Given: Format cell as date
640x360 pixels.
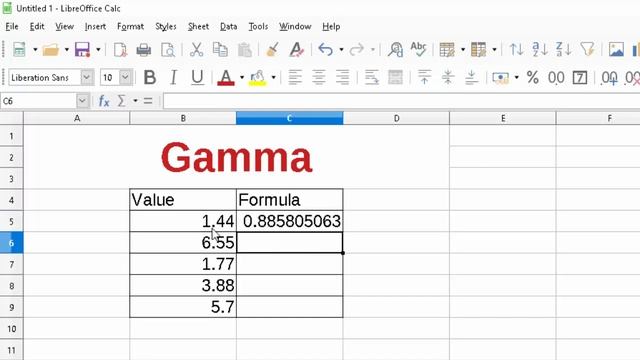Looking at the screenshot, I should point(580,78).
